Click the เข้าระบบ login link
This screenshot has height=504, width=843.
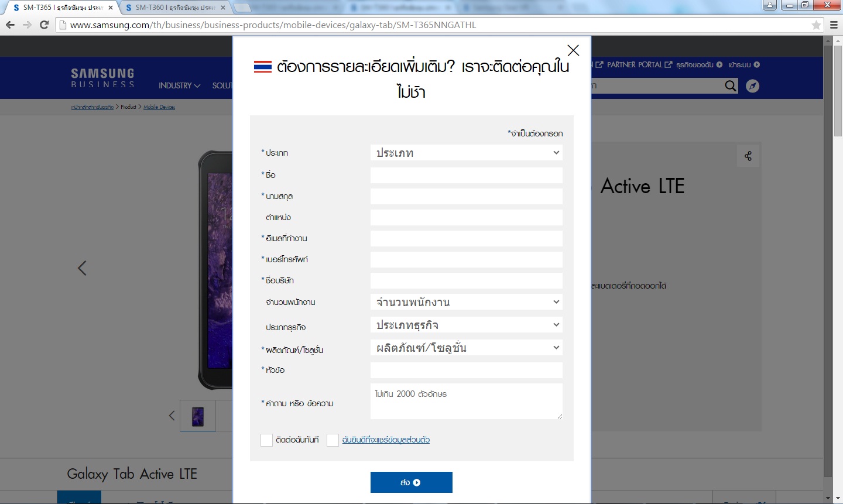tap(743, 64)
